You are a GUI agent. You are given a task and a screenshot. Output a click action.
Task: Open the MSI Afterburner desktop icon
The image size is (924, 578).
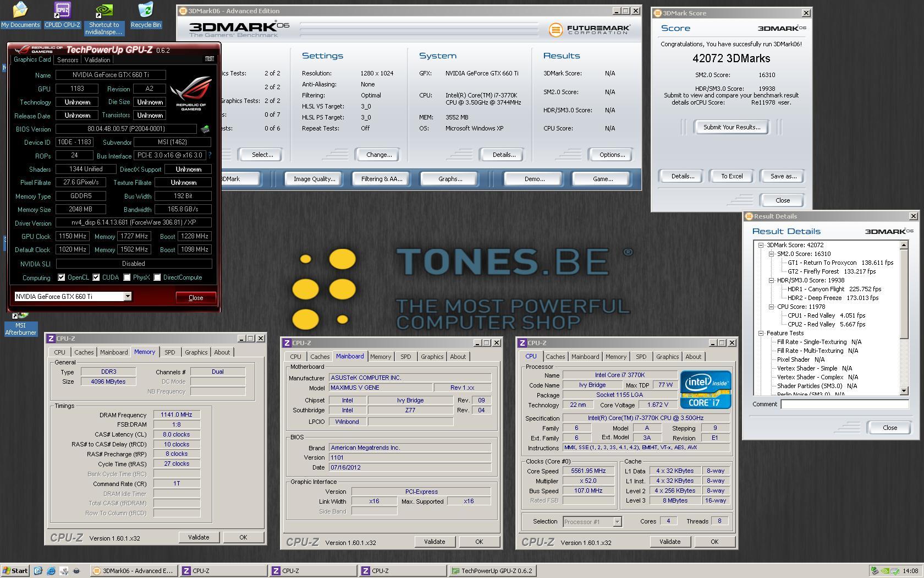pos(20,324)
